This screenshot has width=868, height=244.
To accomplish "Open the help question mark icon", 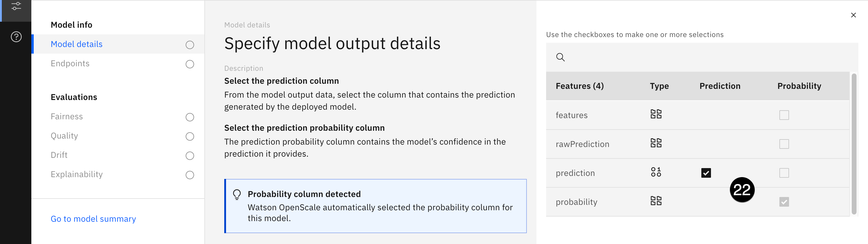I will point(16,37).
